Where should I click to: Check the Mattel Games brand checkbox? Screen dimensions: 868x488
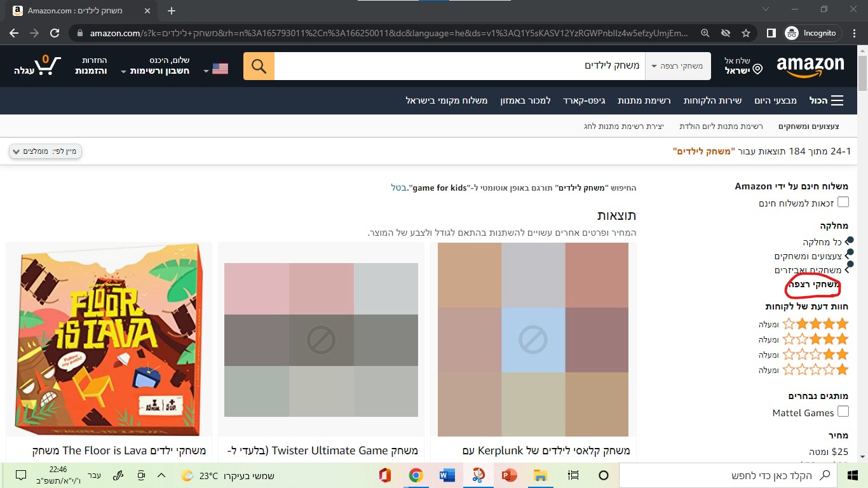coord(843,412)
